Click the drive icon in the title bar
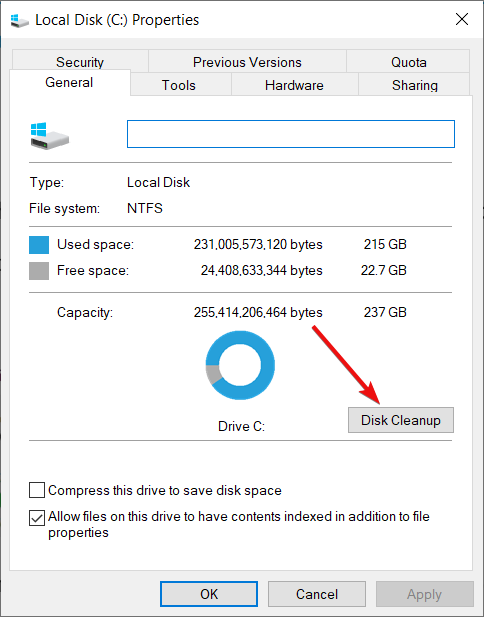The width and height of the screenshot is (484, 617). pyautogui.click(x=20, y=20)
